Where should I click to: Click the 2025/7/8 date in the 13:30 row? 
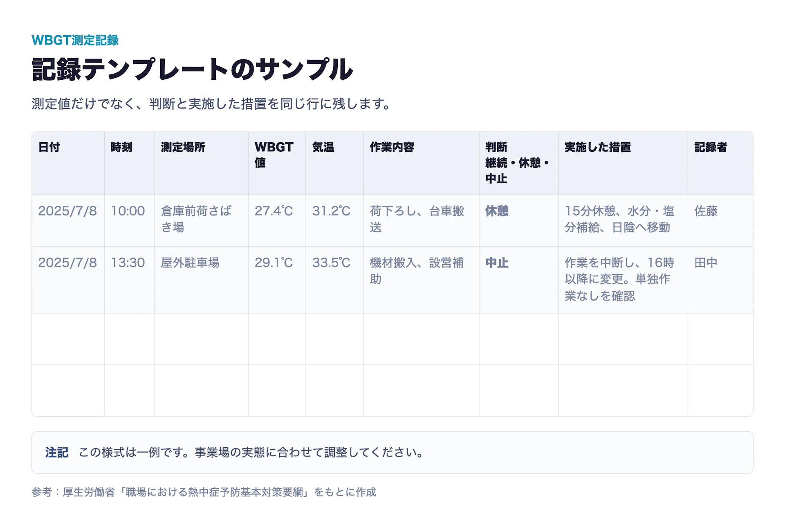(67, 263)
